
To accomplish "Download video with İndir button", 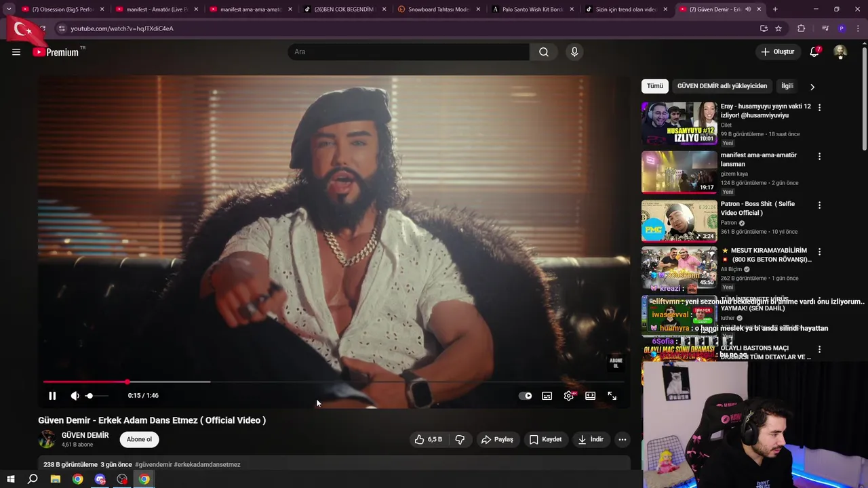I will tap(591, 439).
